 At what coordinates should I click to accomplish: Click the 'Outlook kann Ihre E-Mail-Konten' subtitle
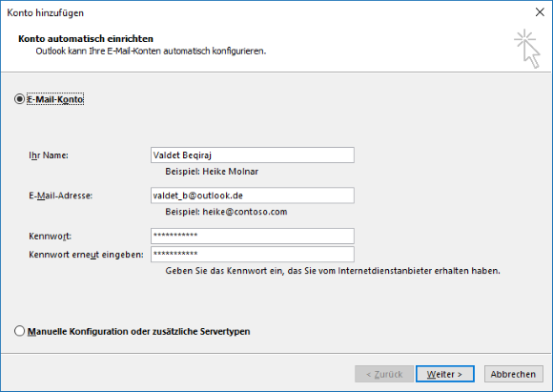[151, 52]
